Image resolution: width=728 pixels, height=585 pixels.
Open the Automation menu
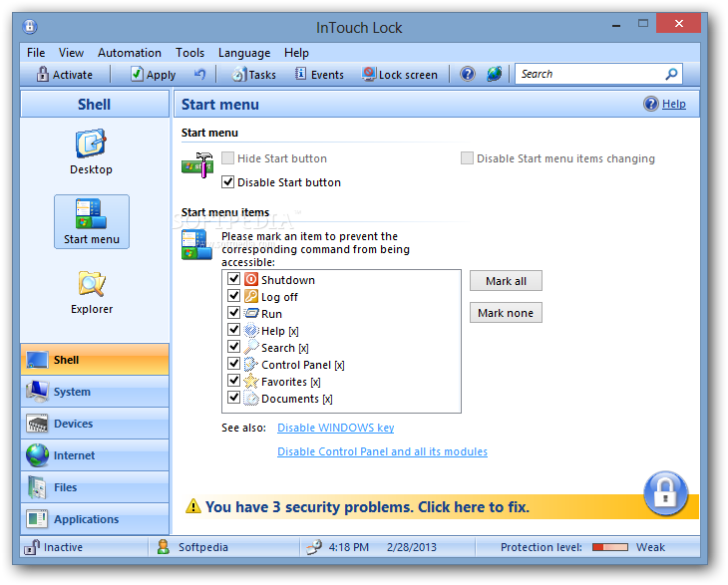point(130,53)
